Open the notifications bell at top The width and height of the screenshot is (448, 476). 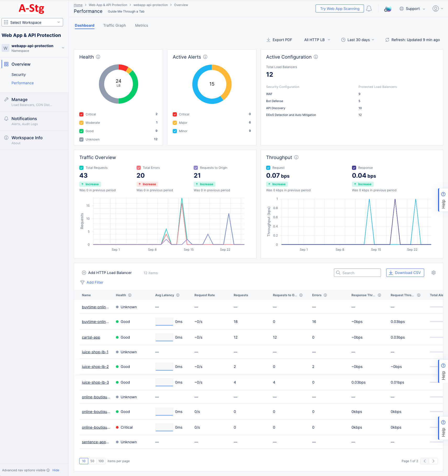click(x=369, y=8)
